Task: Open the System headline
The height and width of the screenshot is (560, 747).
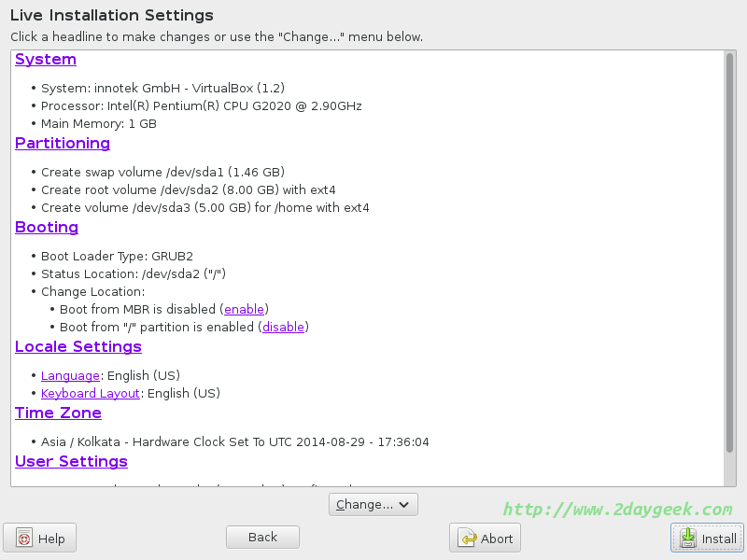Action: pos(46,60)
